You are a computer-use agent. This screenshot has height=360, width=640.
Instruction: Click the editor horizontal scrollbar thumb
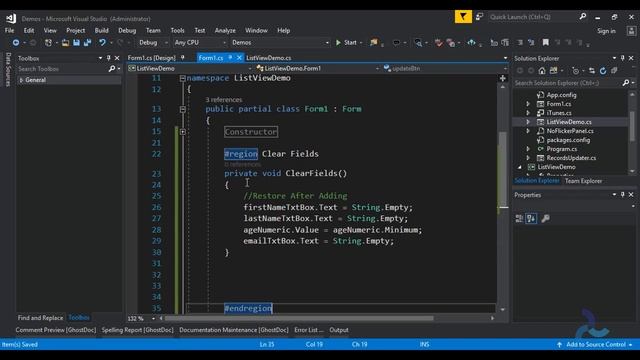(299, 318)
